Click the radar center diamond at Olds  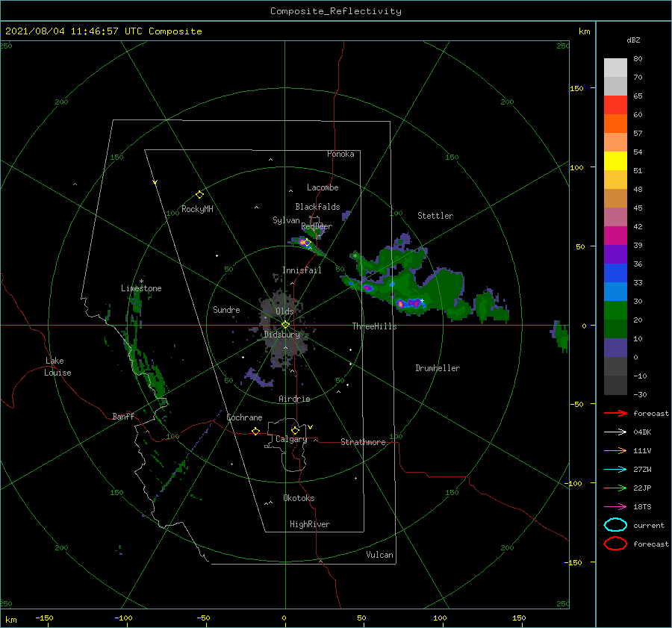coord(285,325)
